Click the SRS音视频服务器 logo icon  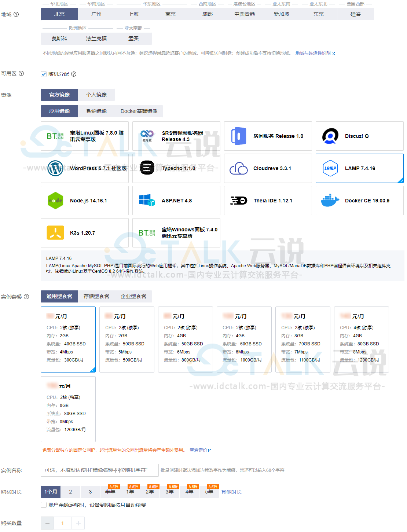(147, 136)
